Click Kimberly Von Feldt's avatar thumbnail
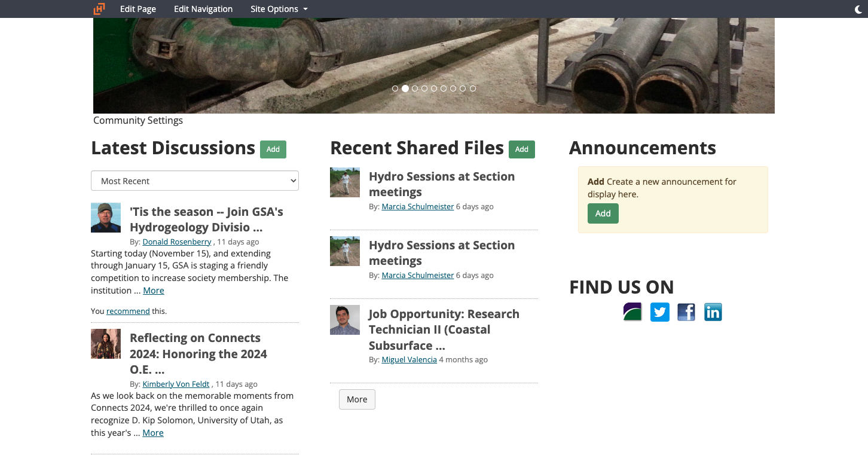Viewport: 868px width, 455px height. 106,344
